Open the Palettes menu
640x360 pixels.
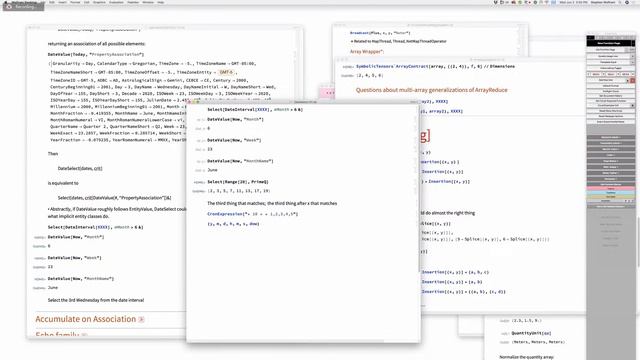(x=133, y=2)
